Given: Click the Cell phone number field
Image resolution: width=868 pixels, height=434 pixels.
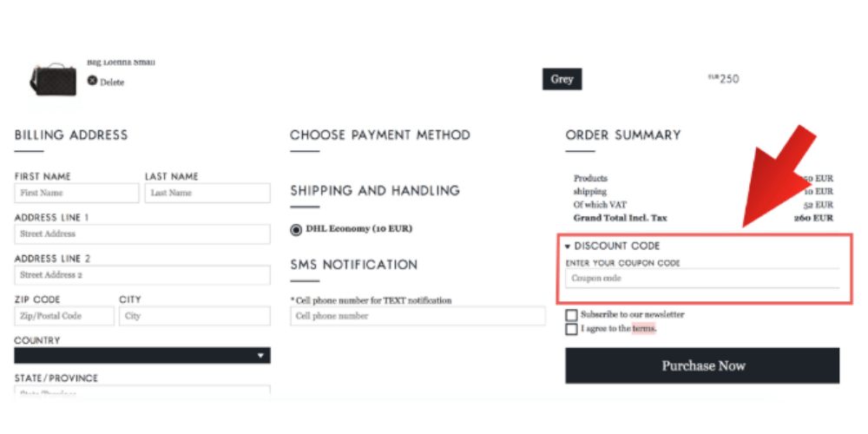Looking at the screenshot, I should tap(418, 316).
